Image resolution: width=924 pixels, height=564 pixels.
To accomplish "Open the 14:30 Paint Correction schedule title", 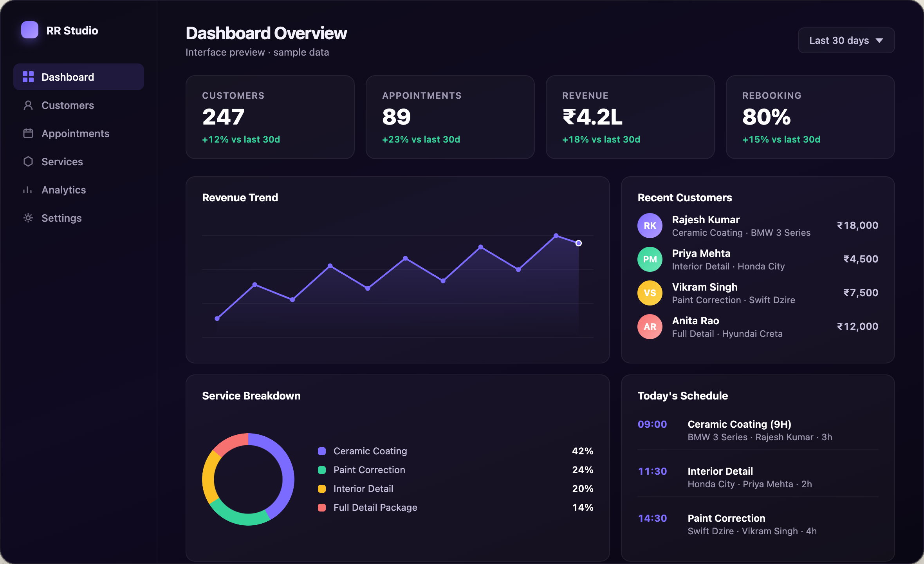I will [x=727, y=518].
